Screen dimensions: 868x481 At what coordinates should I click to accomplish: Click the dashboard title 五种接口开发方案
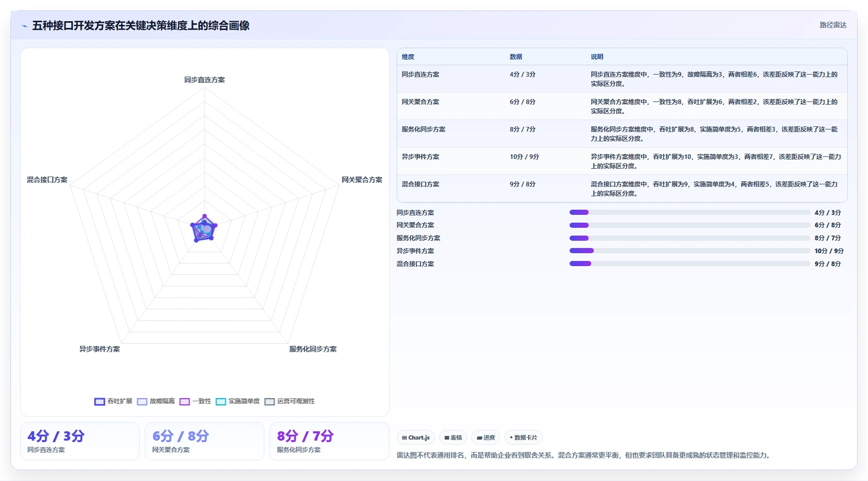pos(141,25)
